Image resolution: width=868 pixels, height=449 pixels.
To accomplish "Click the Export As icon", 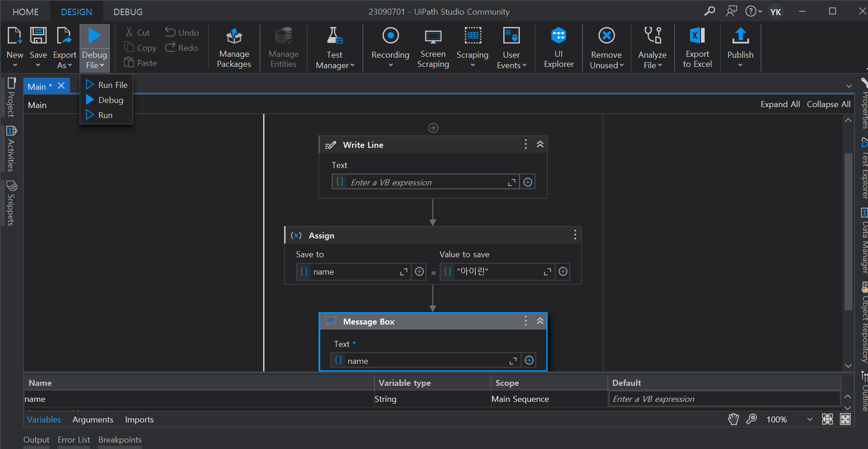I will [x=64, y=36].
